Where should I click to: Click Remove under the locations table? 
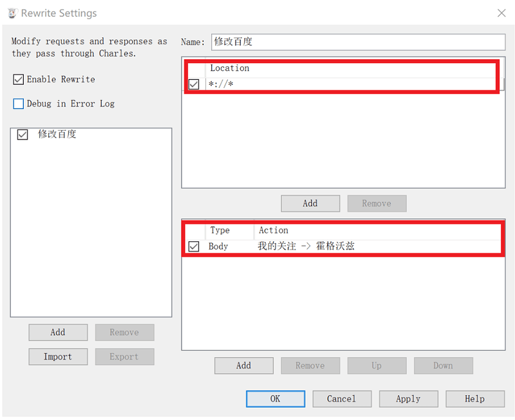coord(377,203)
